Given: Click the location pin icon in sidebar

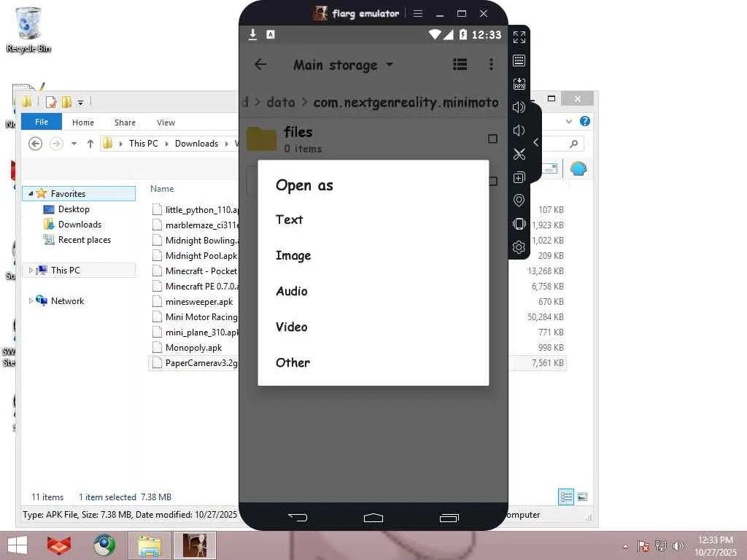Looking at the screenshot, I should pyautogui.click(x=519, y=201).
